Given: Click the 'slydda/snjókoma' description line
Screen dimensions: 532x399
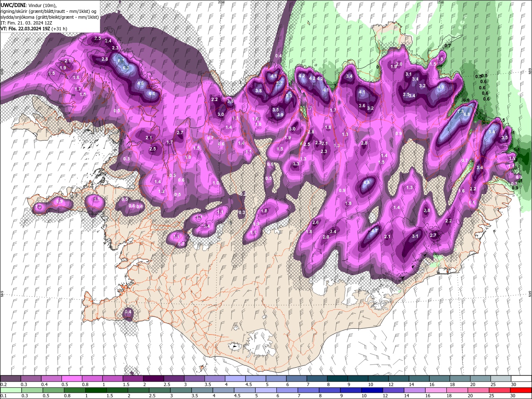Looking at the screenshot, I should point(49,17).
